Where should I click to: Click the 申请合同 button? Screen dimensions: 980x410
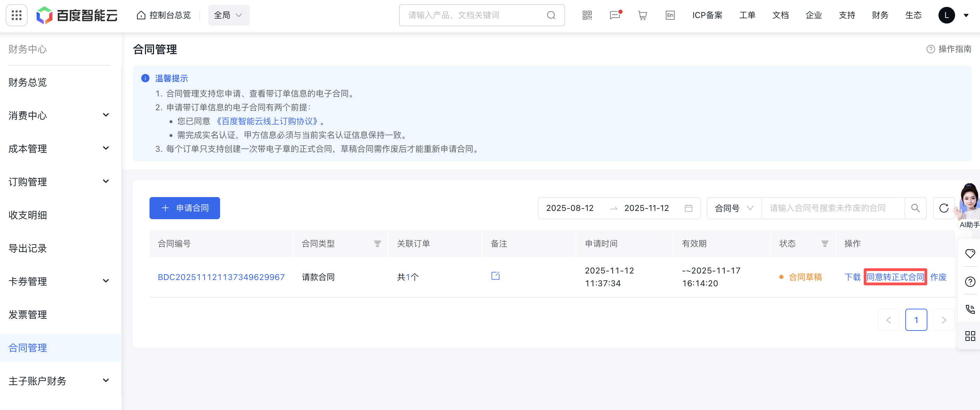point(184,208)
